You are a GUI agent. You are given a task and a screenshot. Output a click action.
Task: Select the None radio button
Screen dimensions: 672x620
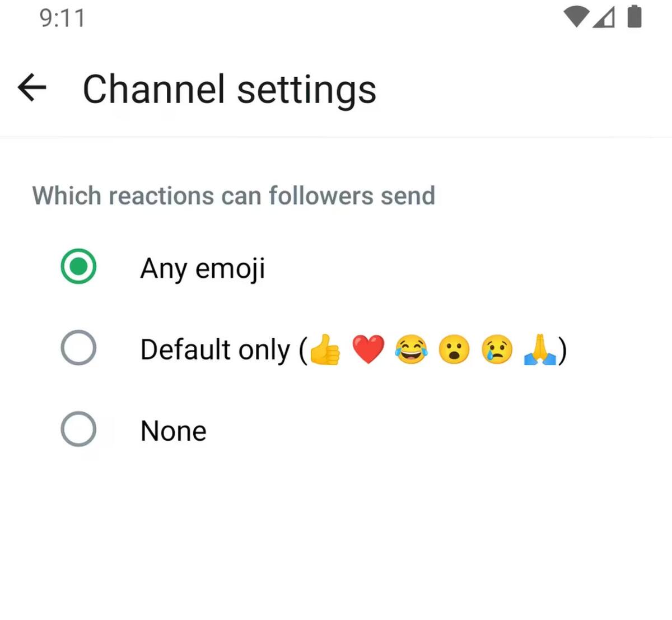78,430
